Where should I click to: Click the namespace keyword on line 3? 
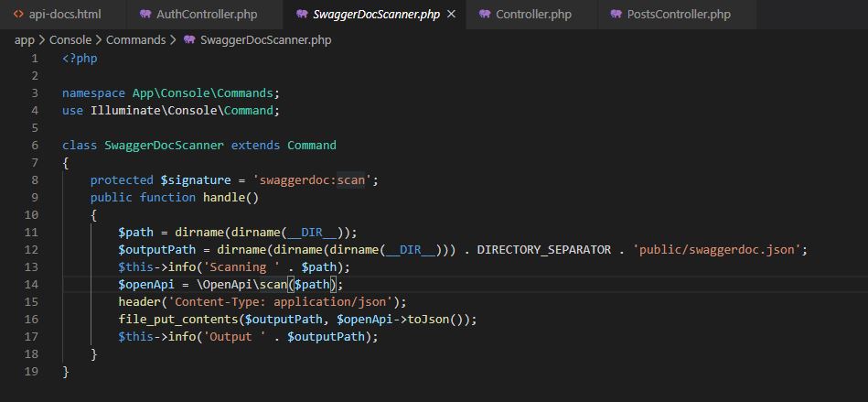93,93
